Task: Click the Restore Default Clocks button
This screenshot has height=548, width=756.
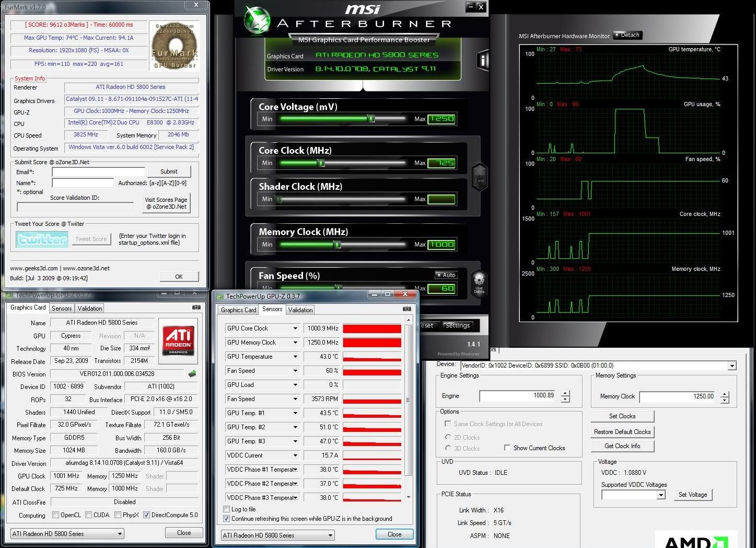Action: coord(622,431)
